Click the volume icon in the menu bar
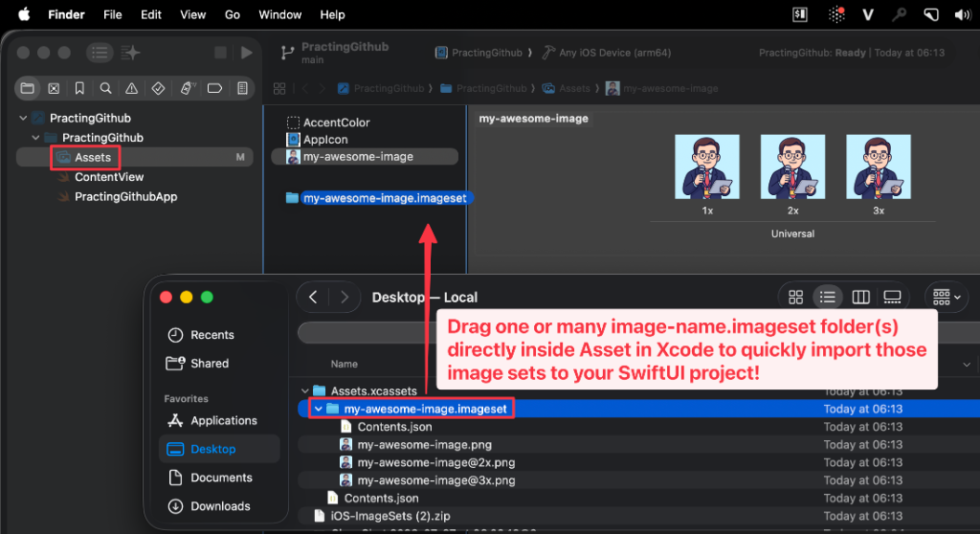 point(963,15)
